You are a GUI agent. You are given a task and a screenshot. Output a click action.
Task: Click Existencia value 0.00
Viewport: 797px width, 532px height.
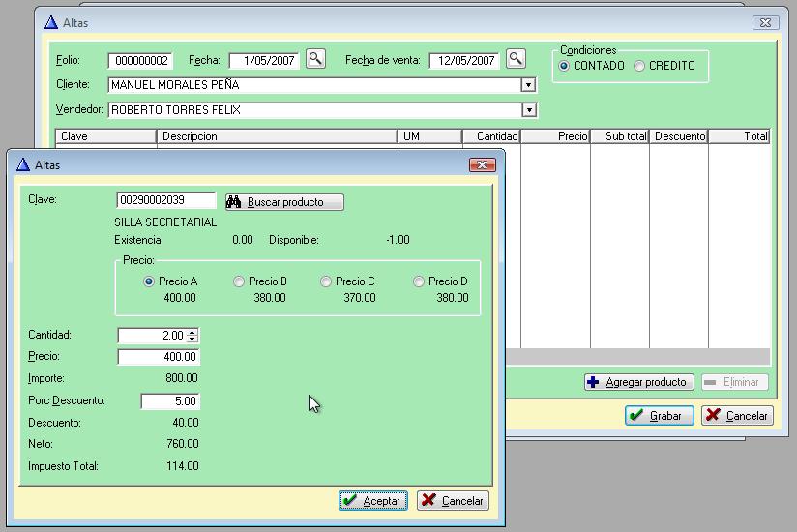coord(243,240)
